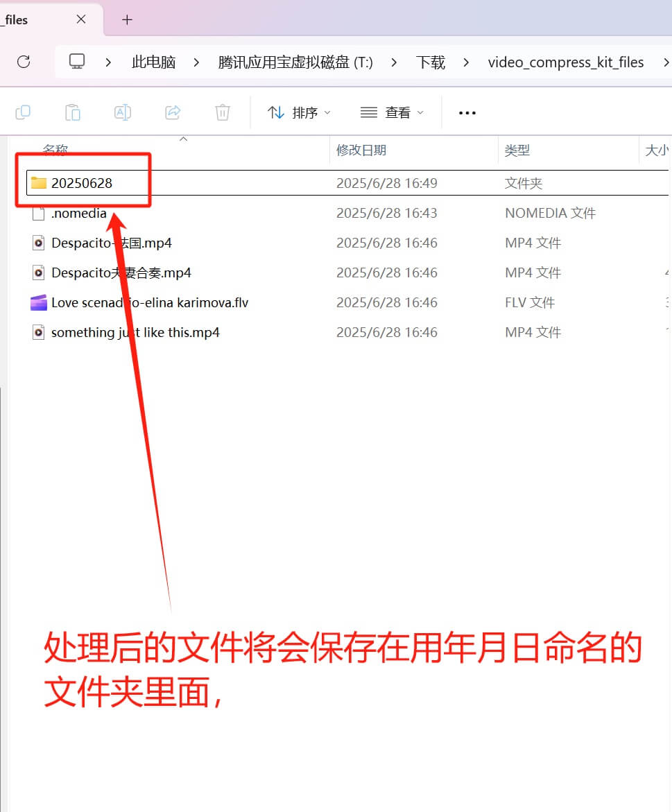Add a new tab with plus button
Viewport: 672px width, 812px height.
[x=127, y=19]
